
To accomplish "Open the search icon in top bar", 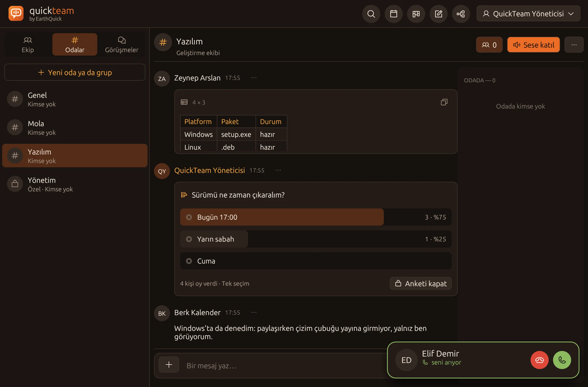I will (x=371, y=14).
